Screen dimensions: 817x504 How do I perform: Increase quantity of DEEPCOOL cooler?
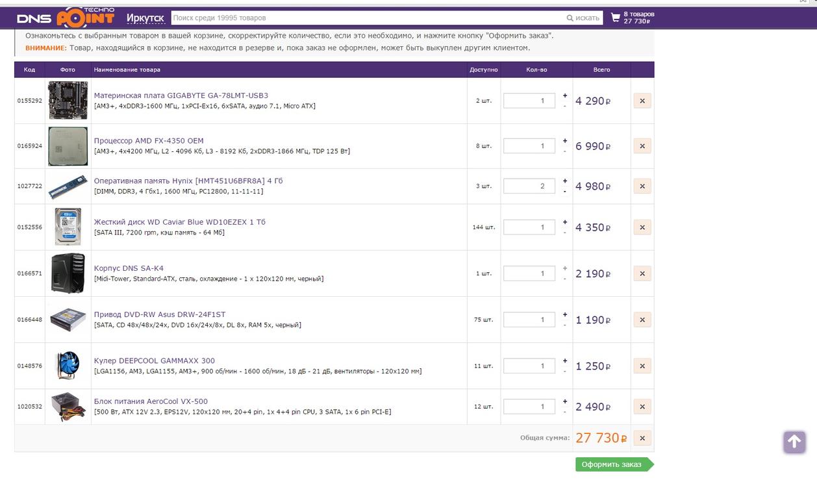point(565,360)
